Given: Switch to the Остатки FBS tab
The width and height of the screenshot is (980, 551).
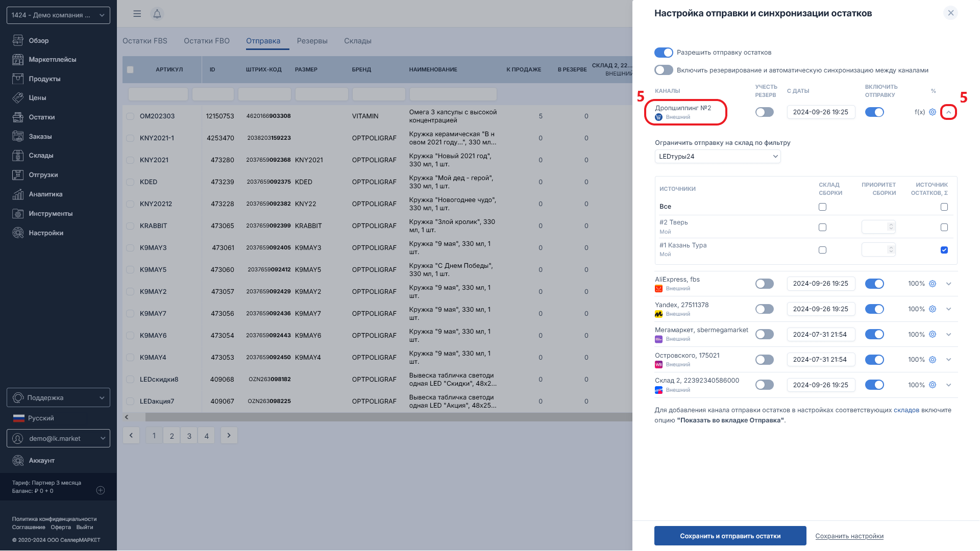Looking at the screenshot, I should (x=145, y=41).
